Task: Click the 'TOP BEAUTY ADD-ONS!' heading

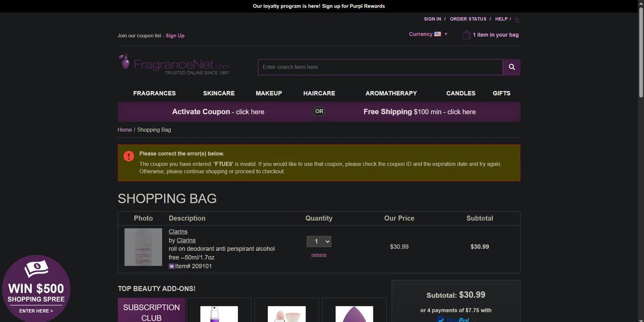Action: 157,289
